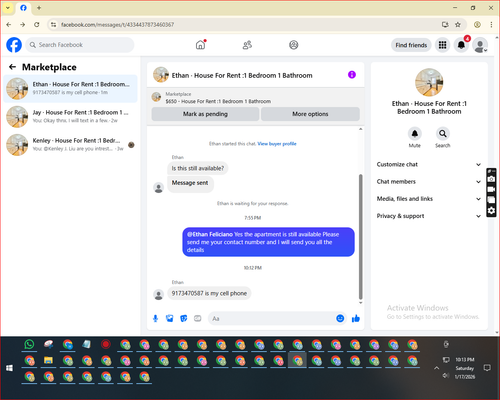Open the Windows Start menu
500x400 pixels.
(x=9, y=368)
